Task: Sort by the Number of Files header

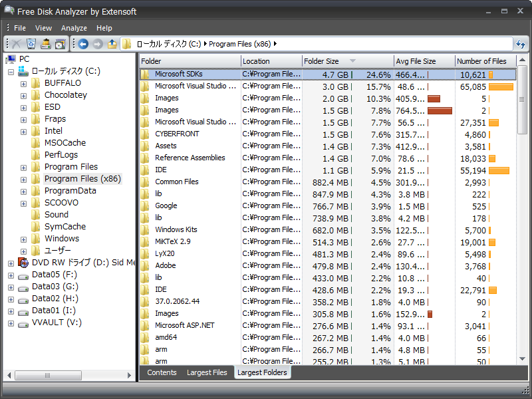Action: coord(486,61)
